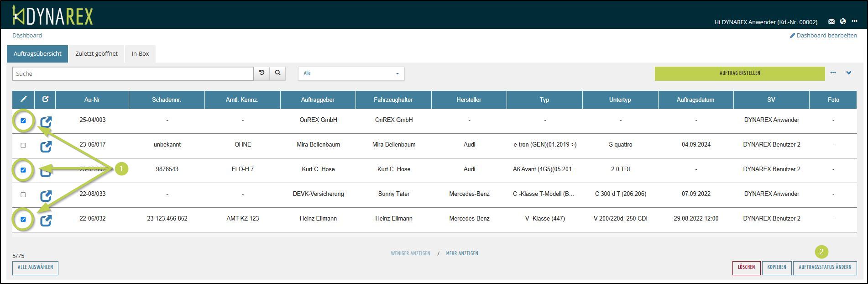Screen dimensions: 868x284
Task: Click the globe icon in header
Action: point(842,21)
